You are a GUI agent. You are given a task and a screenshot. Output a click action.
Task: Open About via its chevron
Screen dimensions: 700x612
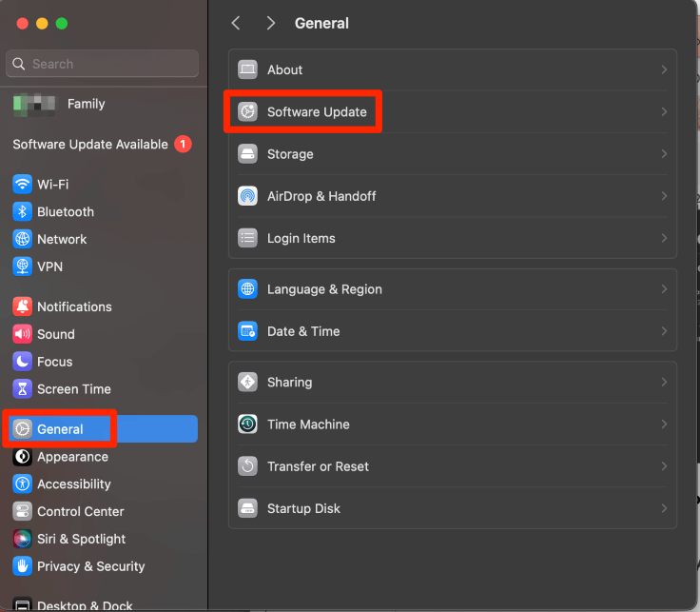tap(664, 69)
